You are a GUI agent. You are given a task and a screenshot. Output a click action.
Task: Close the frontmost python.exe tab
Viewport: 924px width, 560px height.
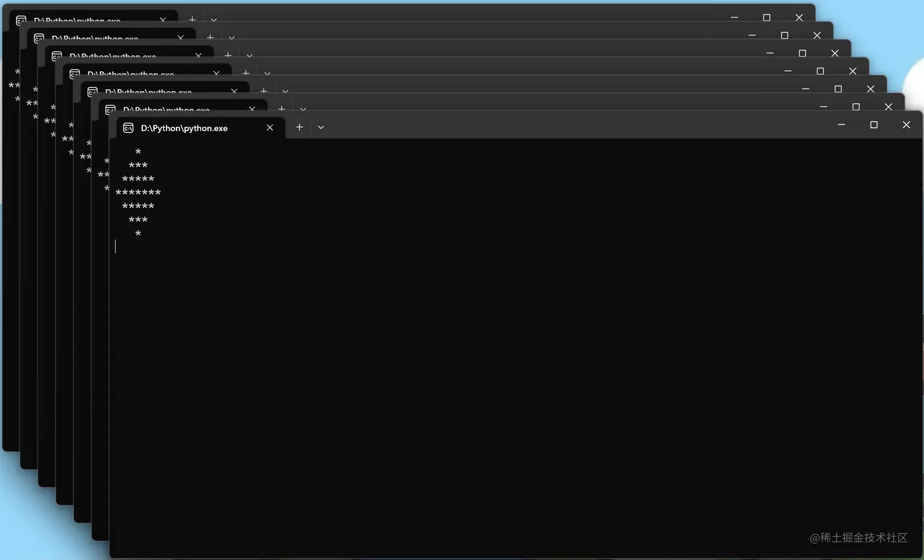tap(269, 128)
